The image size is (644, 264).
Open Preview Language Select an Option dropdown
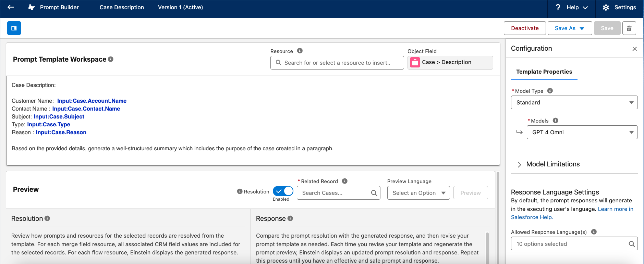pyautogui.click(x=418, y=193)
